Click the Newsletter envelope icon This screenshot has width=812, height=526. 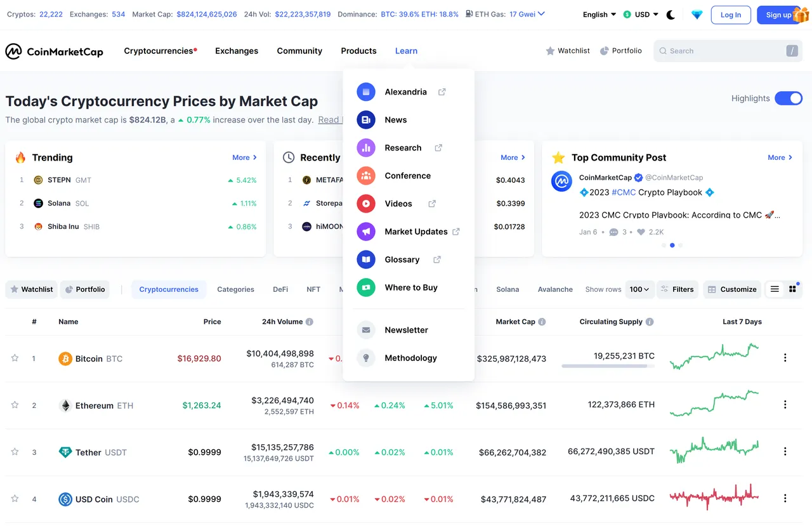[366, 330]
